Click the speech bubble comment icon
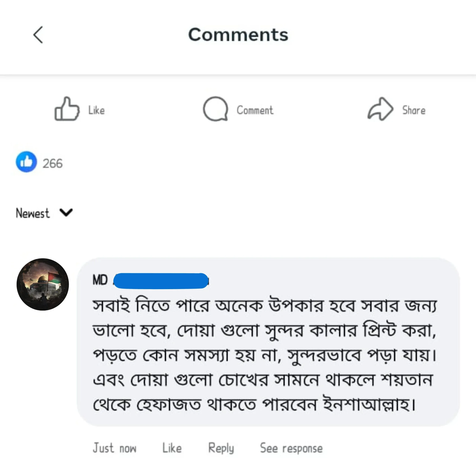This screenshot has width=476, height=476. (x=215, y=109)
